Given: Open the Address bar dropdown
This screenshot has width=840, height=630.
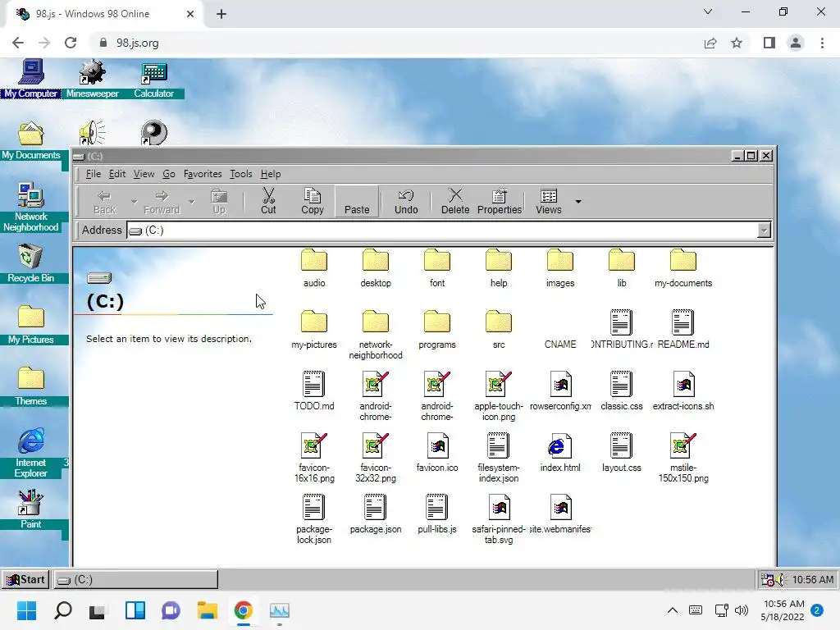Looking at the screenshot, I should coord(764,231).
